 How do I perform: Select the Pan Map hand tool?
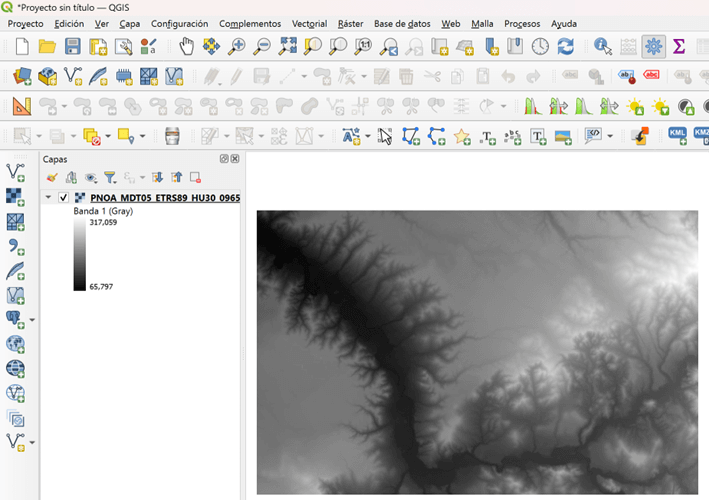pos(187,46)
